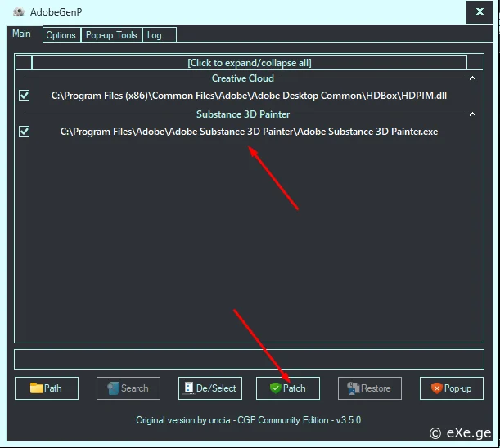This screenshot has height=448, width=500.
Task: Collapse the Creative Cloud section
Action: tap(472, 78)
